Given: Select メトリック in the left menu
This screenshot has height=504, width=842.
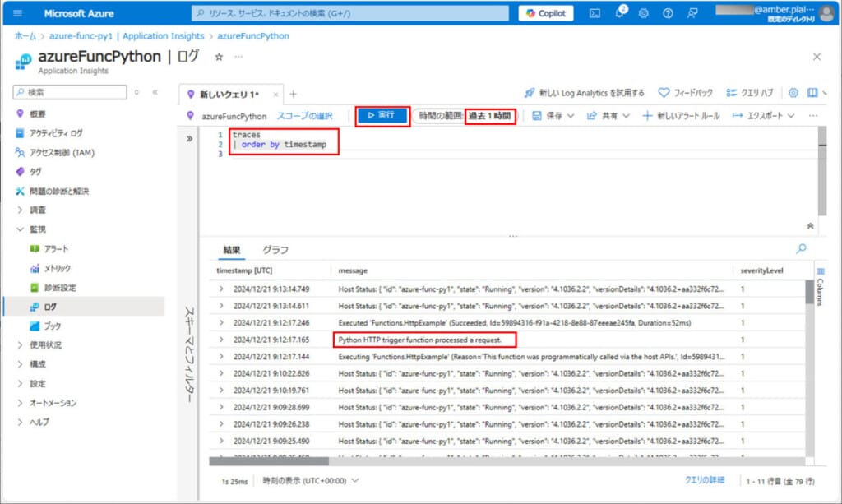Looking at the screenshot, I should pyautogui.click(x=58, y=268).
